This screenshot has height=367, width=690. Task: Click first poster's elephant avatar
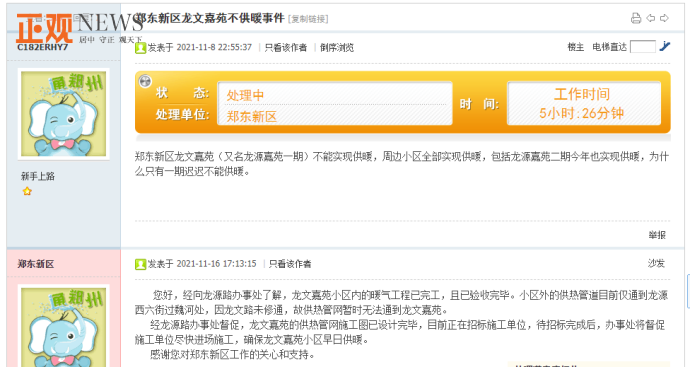click(64, 114)
